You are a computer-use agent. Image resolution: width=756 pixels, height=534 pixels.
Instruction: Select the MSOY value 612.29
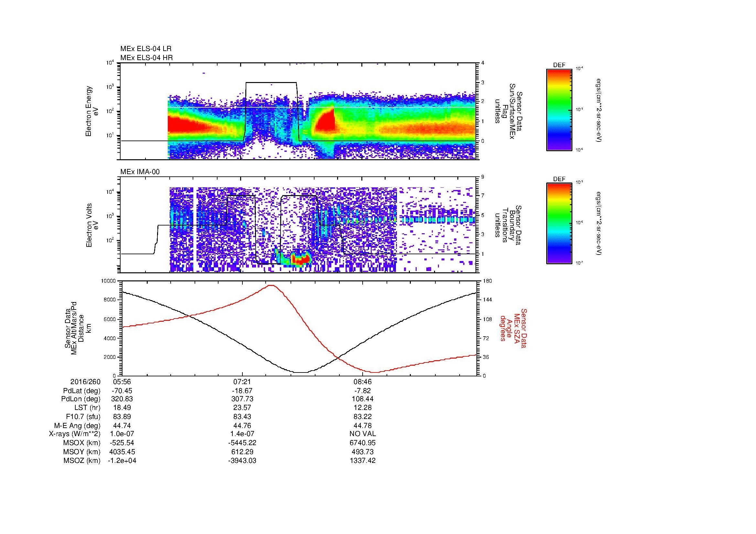tap(242, 452)
